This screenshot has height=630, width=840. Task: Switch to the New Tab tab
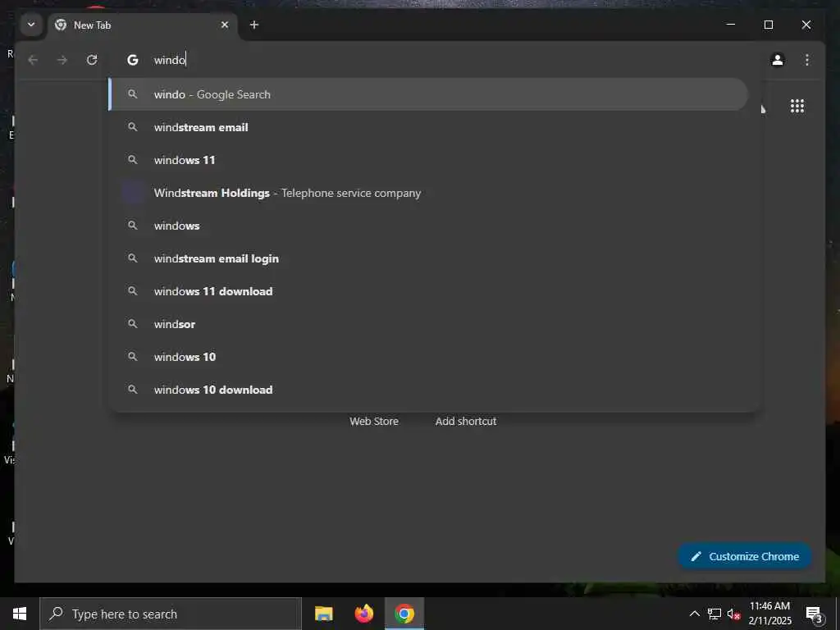pyautogui.click(x=142, y=25)
